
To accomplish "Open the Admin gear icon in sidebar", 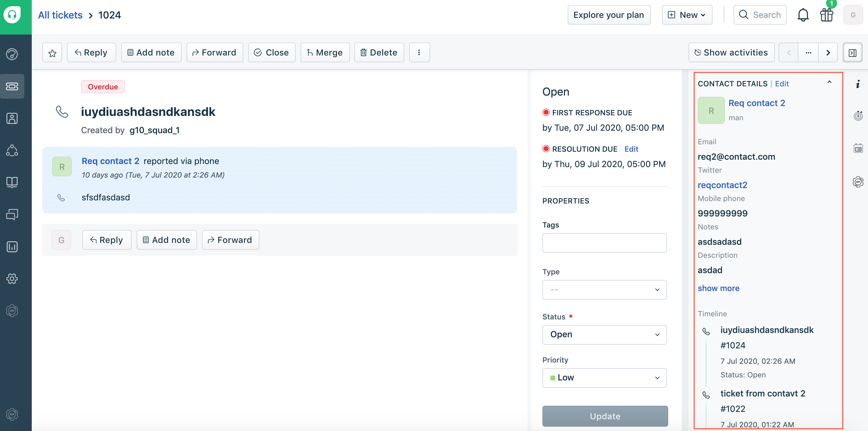I will (x=12, y=279).
